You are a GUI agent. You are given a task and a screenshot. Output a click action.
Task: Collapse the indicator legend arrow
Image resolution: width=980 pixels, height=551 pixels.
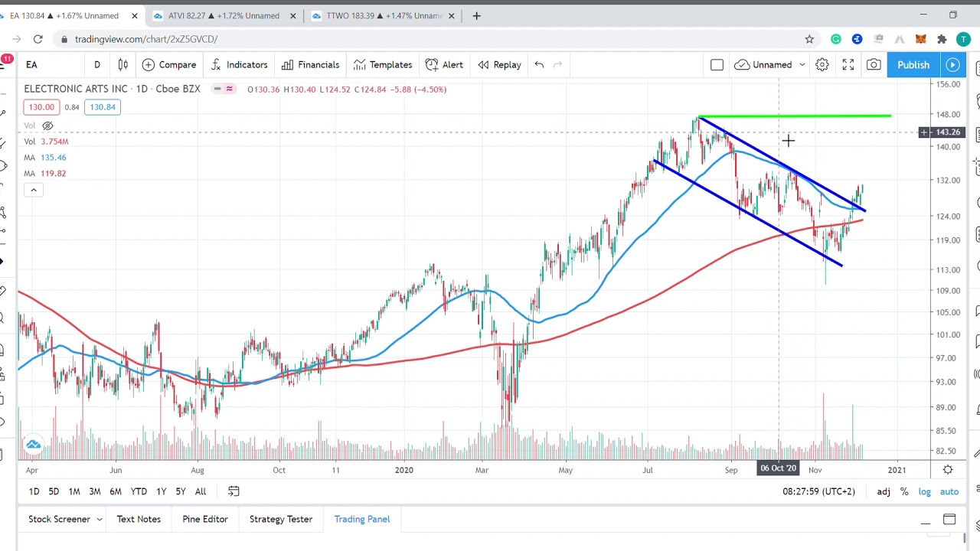click(x=33, y=190)
